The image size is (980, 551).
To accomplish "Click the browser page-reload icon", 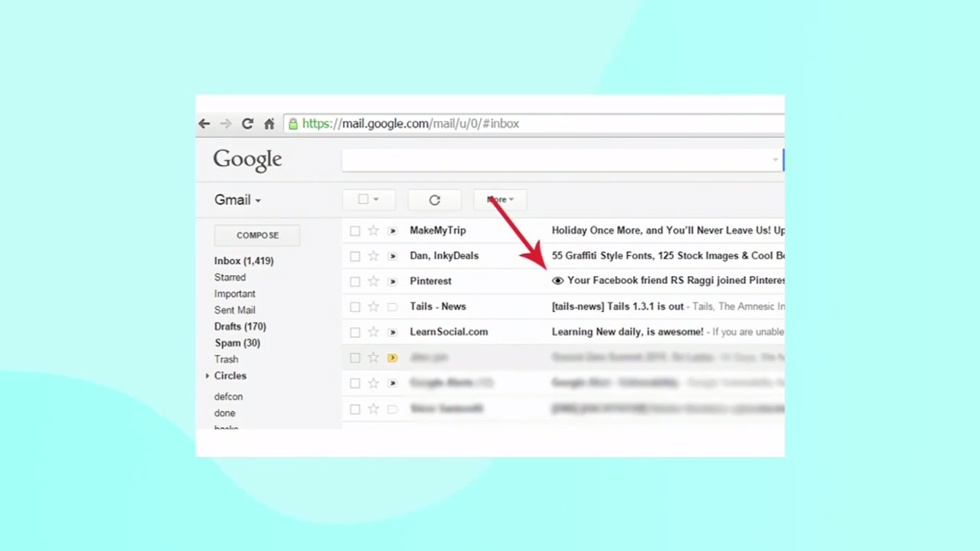I will (x=247, y=123).
